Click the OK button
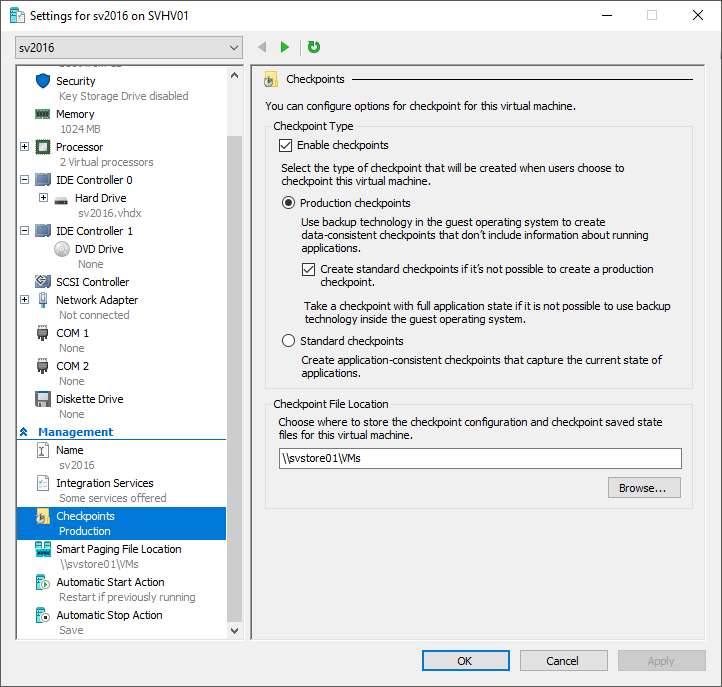This screenshot has width=722, height=687. (x=466, y=661)
